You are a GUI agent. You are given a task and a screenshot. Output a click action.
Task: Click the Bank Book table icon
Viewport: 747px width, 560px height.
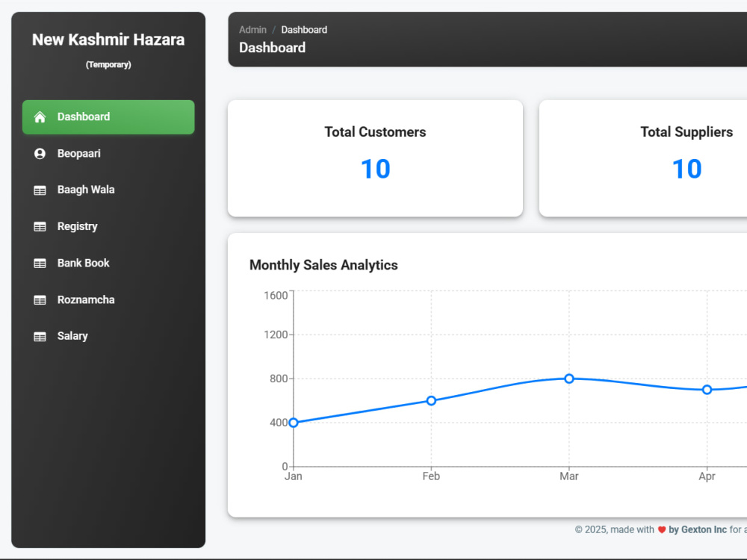point(40,264)
